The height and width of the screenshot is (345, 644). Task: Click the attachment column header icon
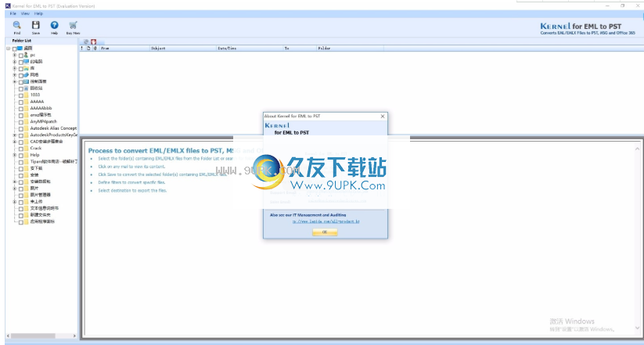(x=95, y=48)
